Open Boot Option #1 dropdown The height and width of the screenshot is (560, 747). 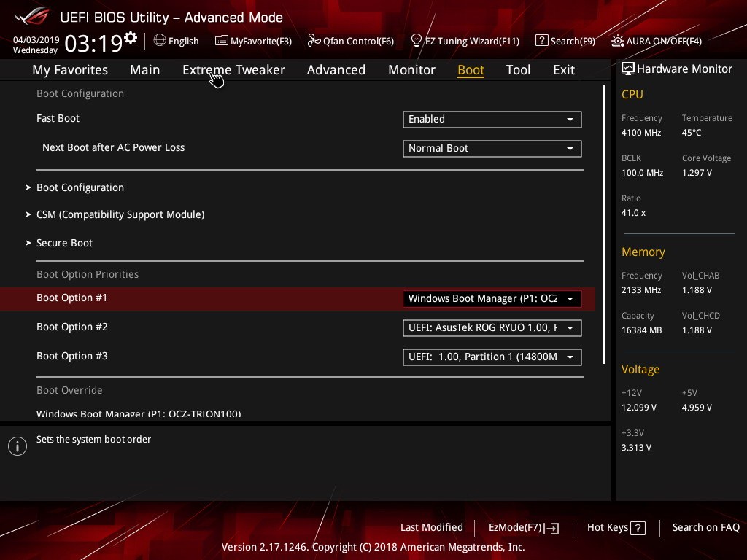coord(492,298)
